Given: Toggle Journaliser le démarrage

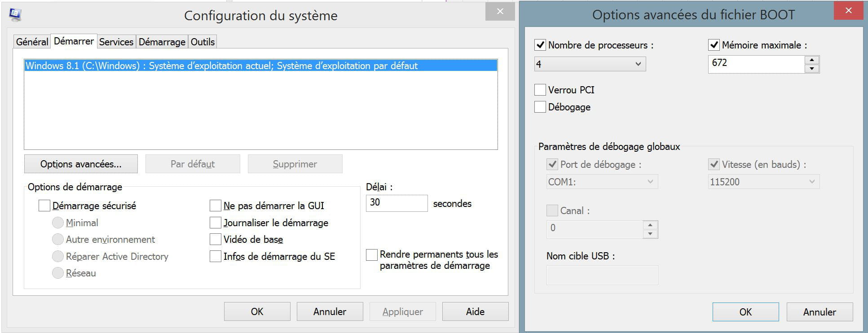Looking at the screenshot, I should [216, 223].
